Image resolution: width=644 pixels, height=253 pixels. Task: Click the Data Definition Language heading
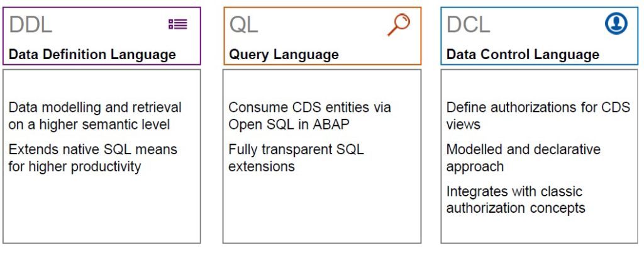tap(92, 54)
